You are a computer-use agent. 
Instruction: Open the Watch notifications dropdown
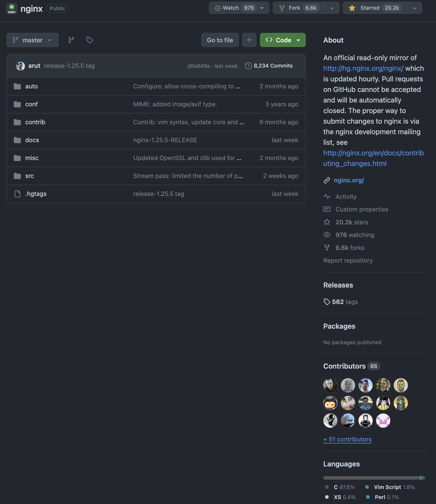[239, 8]
